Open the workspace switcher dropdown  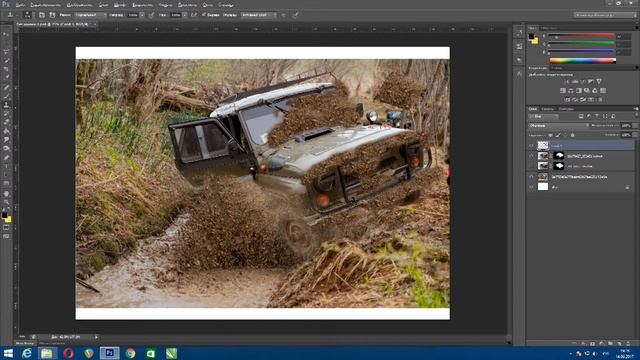pyautogui.click(x=605, y=15)
